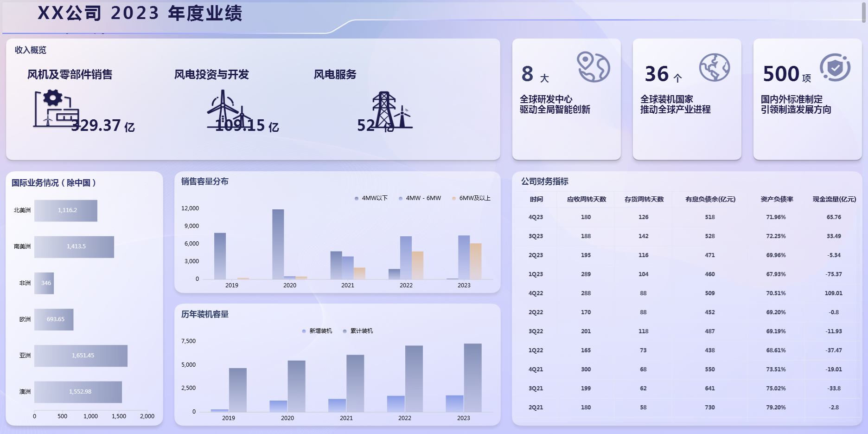Toggle the 4MW - 6MW legend series
Screen dimensions: 868x434
point(420,198)
